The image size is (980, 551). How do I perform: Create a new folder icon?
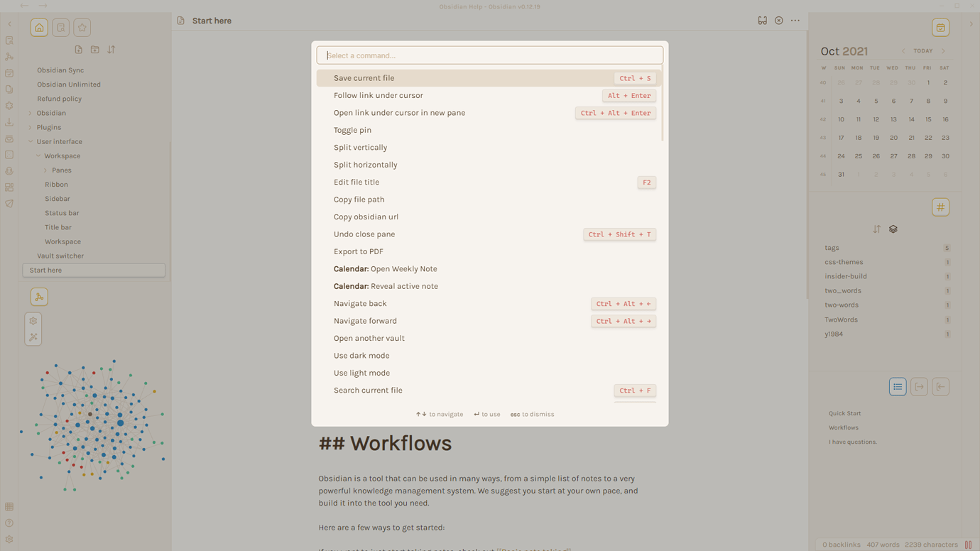[x=94, y=50]
